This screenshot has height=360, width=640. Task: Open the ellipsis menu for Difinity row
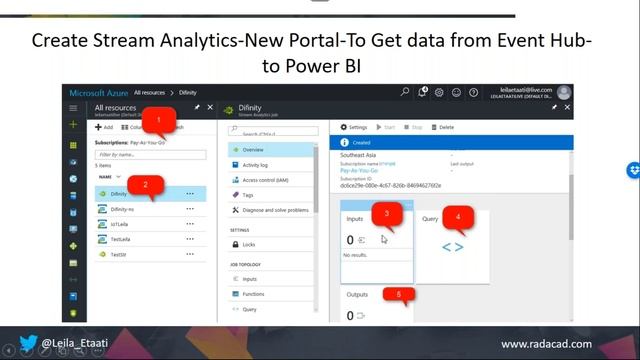pyautogui.click(x=190, y=193)
